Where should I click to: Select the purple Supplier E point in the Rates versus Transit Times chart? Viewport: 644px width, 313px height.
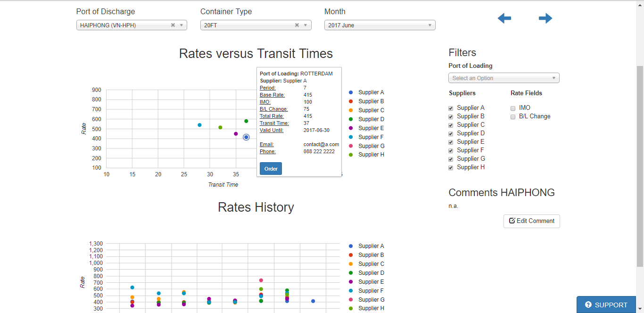pyautogui.click(x=236, y=134)
